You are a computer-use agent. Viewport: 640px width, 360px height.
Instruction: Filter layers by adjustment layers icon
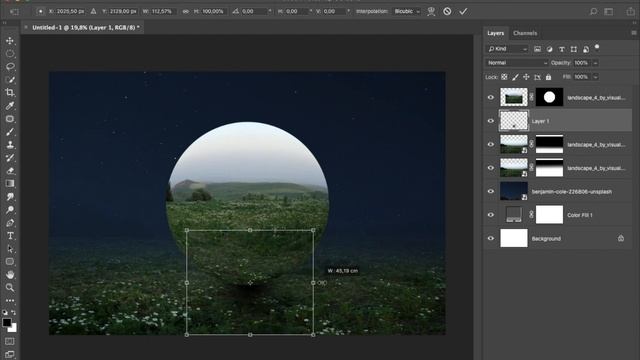click(549, 49)
